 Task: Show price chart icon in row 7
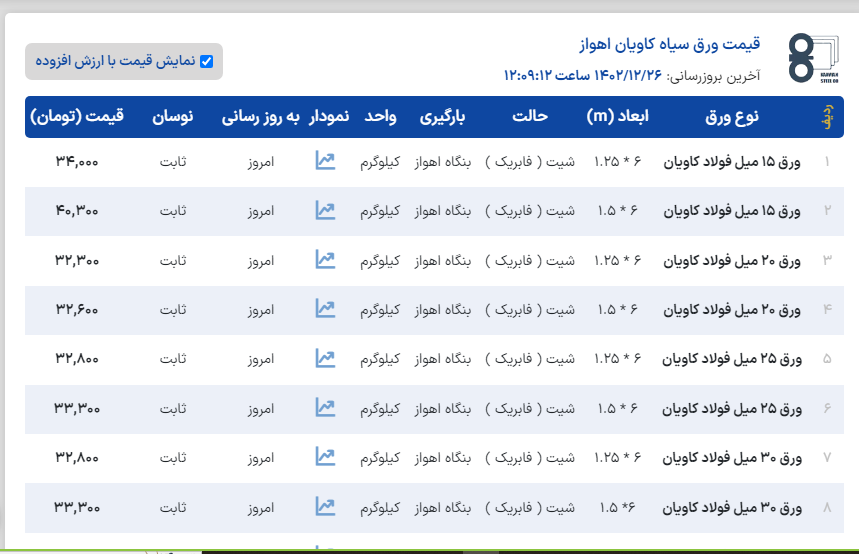(325, 457)
